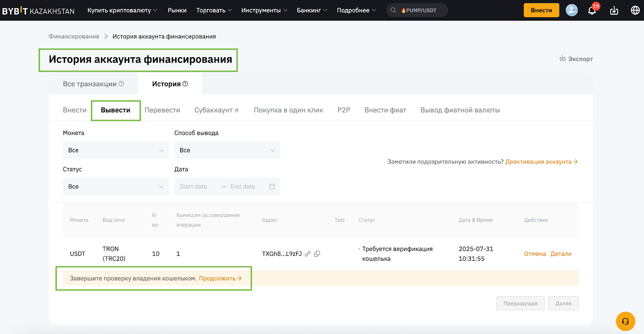Click the PUMP/USDT search box

(417, 10)
